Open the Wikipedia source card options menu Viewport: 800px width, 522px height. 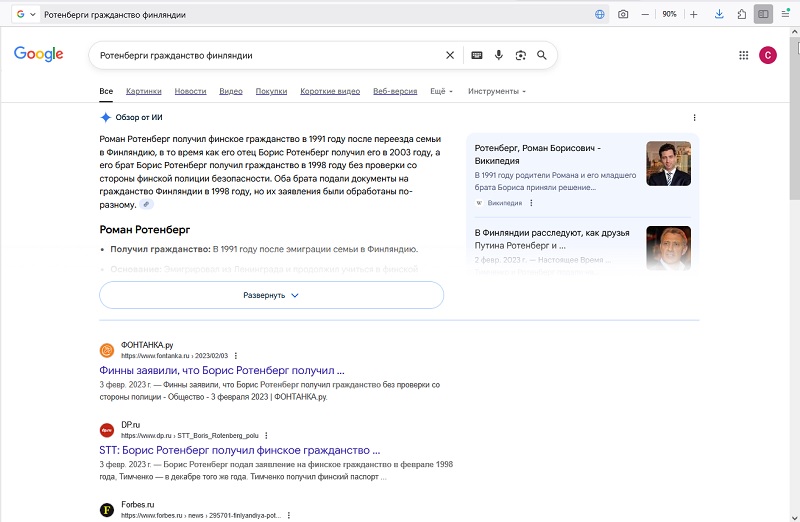click(x=531, y=203)
